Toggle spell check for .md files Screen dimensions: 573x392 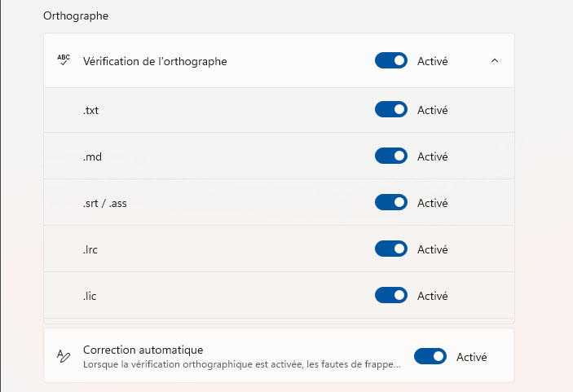391,156
